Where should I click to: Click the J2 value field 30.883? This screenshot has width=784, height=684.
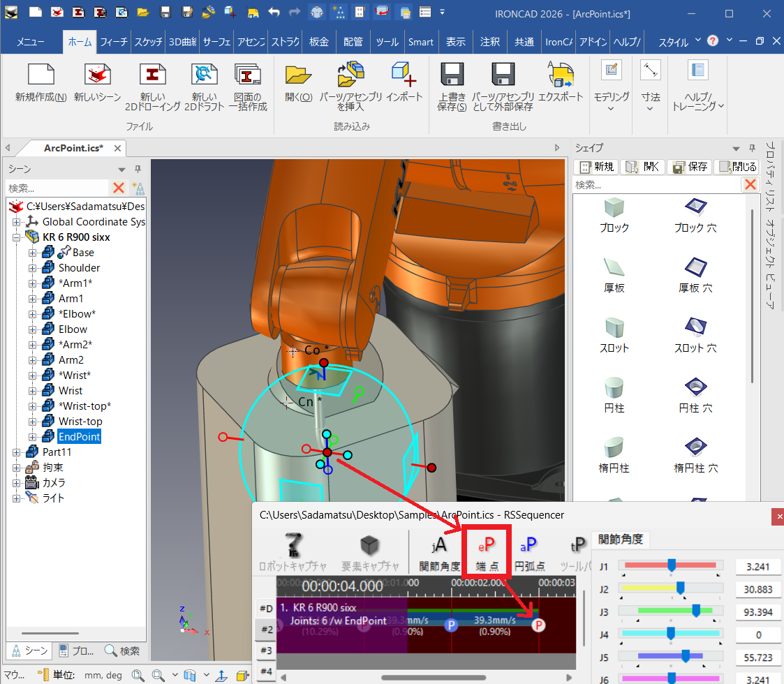click(758, 590)
